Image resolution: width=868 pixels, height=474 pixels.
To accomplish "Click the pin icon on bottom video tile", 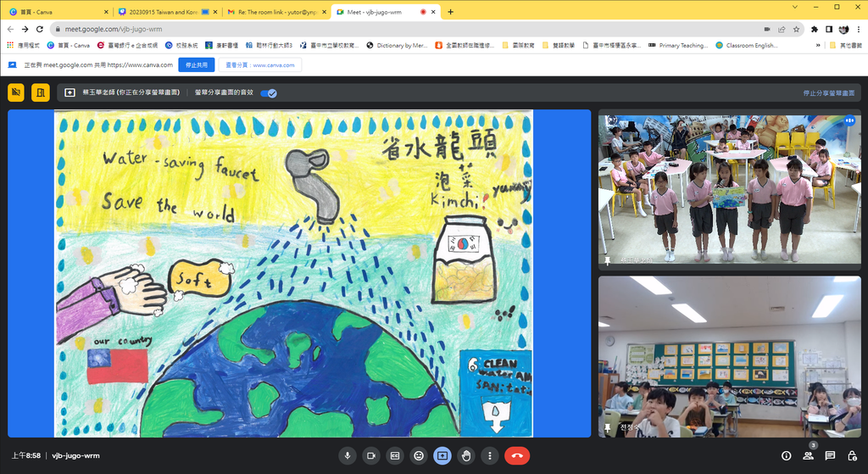I will [607, 428].
